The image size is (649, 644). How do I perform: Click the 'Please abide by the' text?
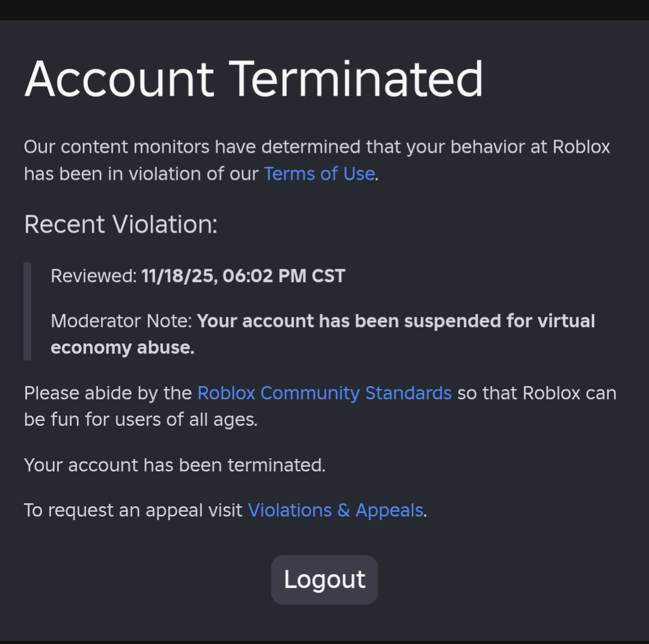(108, 393)
